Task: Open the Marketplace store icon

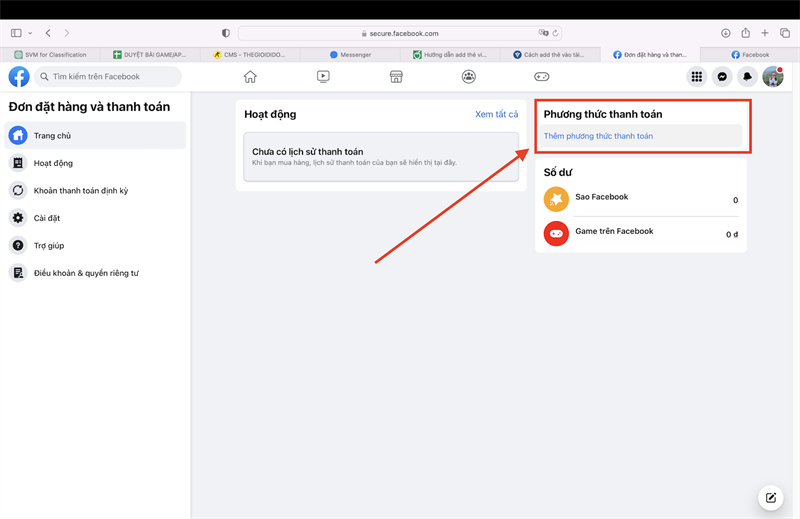Action: click(x=396, y=77)
